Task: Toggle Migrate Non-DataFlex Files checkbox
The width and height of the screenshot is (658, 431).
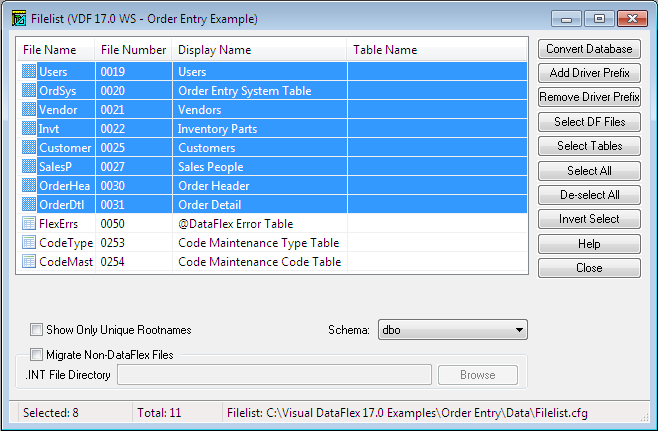Action: click(36, 355)
